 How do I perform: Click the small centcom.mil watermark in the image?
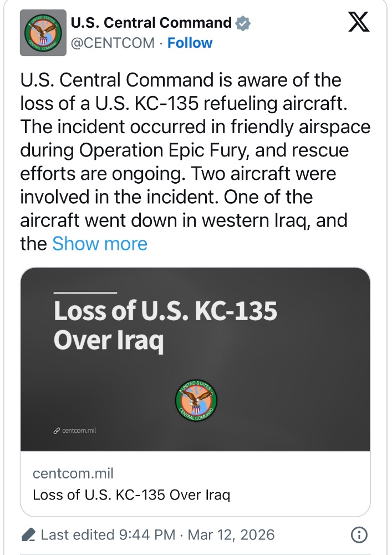pos(79,431)
